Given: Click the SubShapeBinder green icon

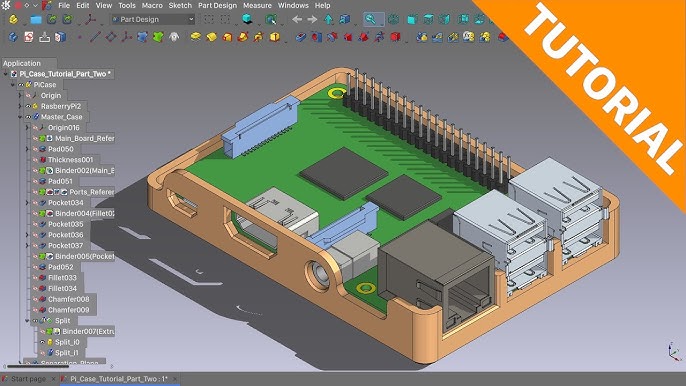Looking at the screenshot, I should 158,37.
